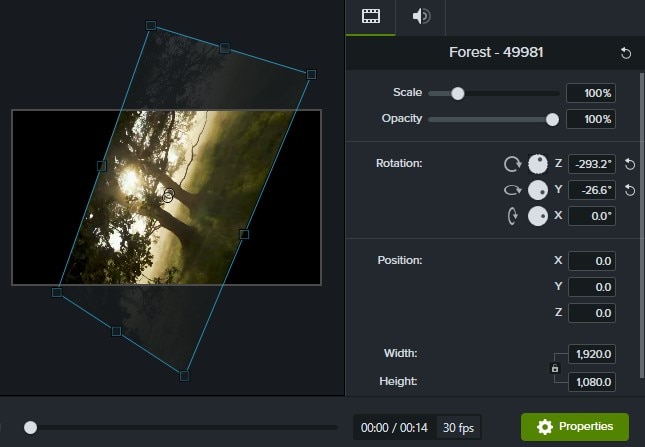Toggle the aspect ratio lock icon
645x447 pixels.
point(555,368)
